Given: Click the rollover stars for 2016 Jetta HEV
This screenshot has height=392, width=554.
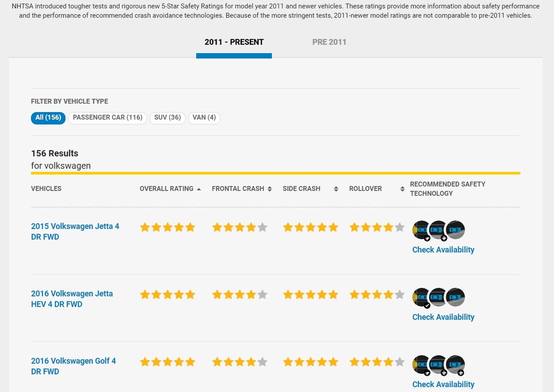Looking at the screenshot, I should coord(377,295).
